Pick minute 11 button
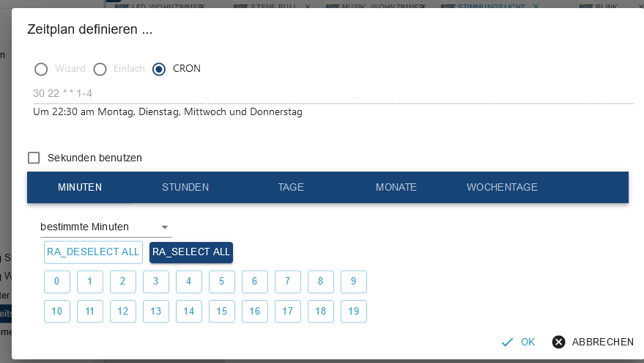 [x=90, y=311]
